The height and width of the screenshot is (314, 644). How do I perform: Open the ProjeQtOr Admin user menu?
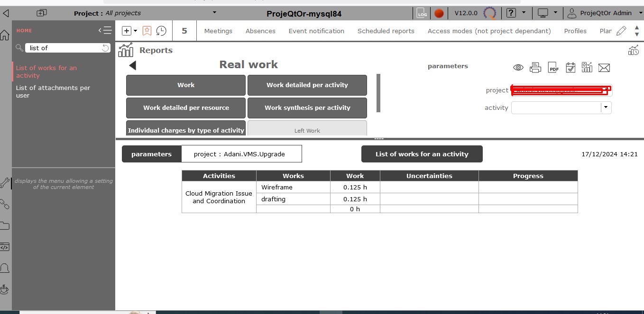click(x=600, y=13)
